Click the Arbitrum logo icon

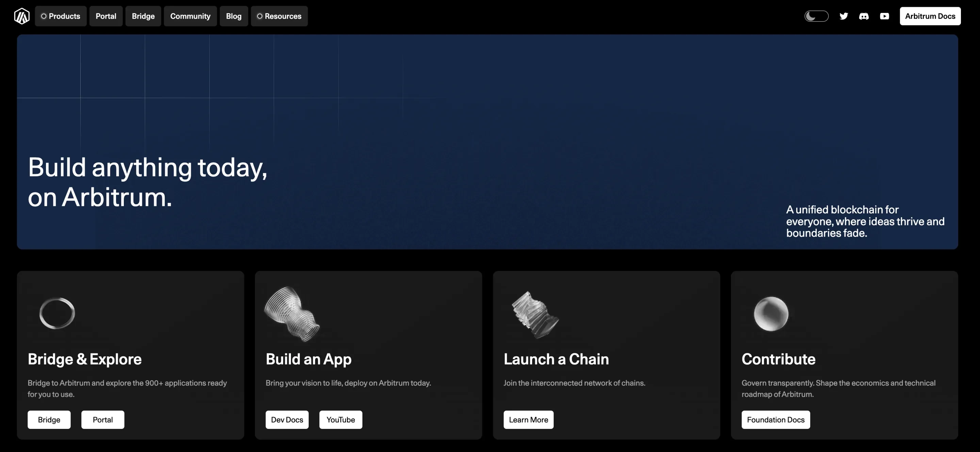tap(22, 16)
